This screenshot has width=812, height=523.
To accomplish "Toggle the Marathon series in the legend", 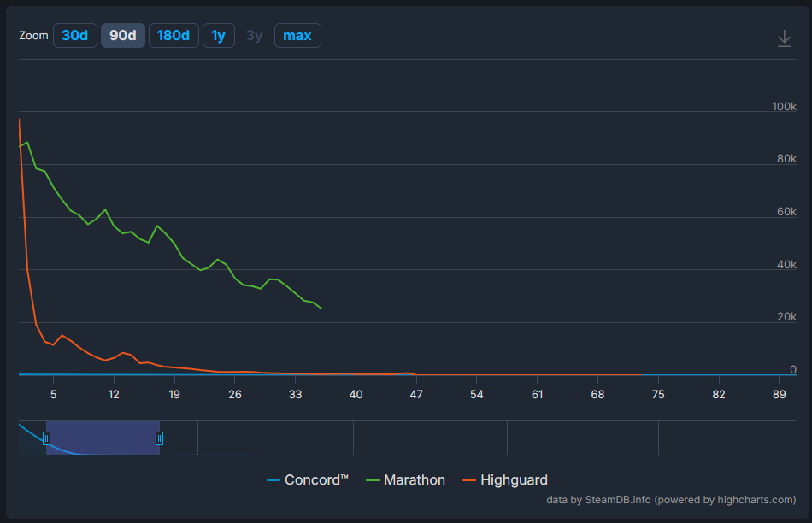I will (405, 480).
